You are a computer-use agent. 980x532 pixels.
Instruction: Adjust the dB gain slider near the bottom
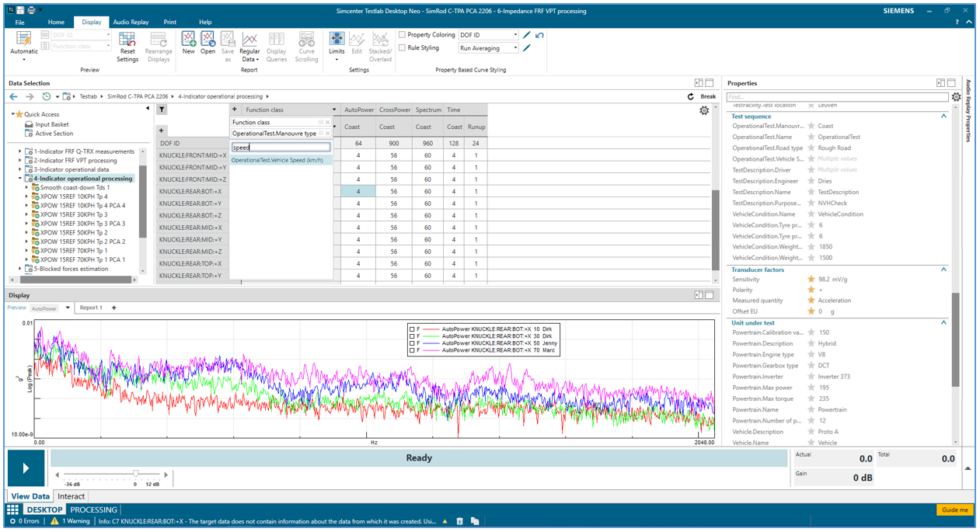[x=136, y=475]
